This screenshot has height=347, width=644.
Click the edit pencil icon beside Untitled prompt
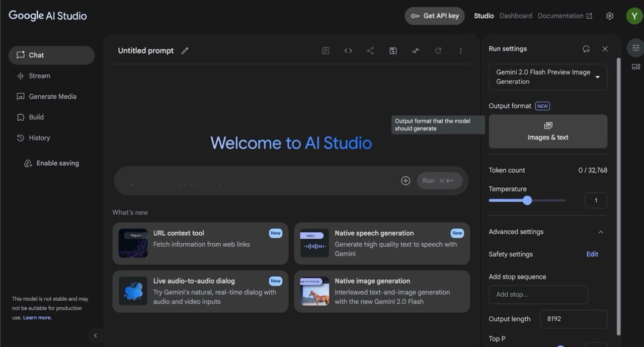[185, 51]
